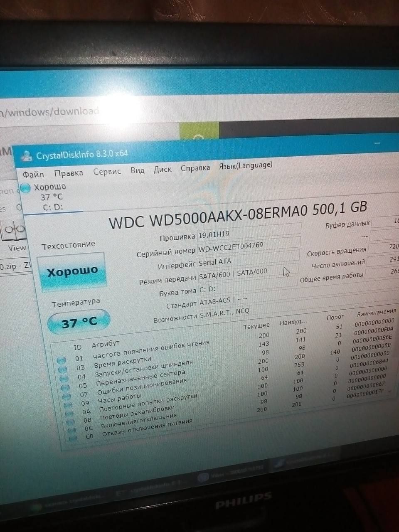
Task: Click the CrystalDiskInfo title bar app icon
Action: tap(27, 155)
